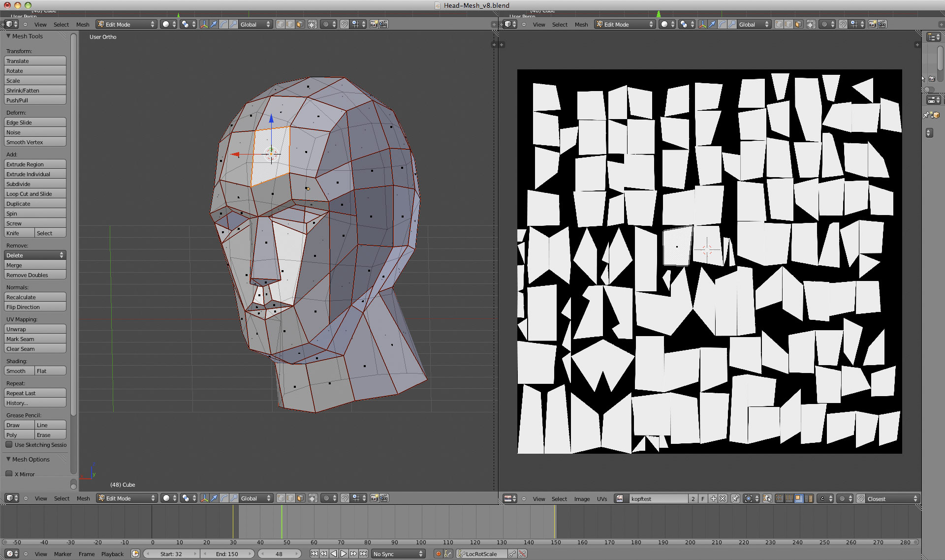Click the record auto-keyframe button
Screen dimensions: 945x560
coord(438,554)
